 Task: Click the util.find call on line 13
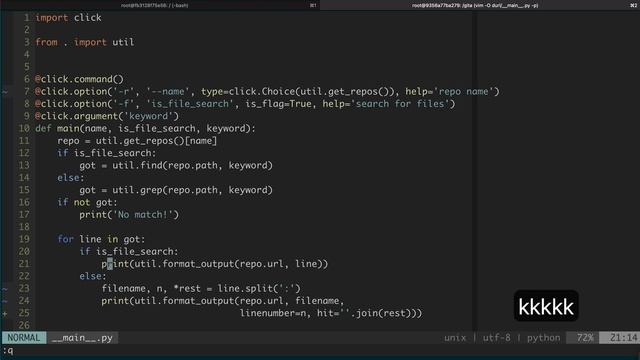pos(192,165)
